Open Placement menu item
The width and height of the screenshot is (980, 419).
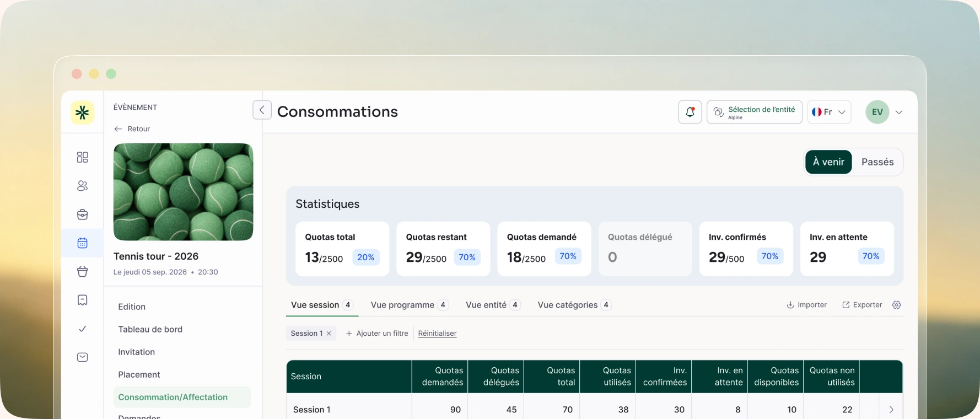(x=139, y=375)
